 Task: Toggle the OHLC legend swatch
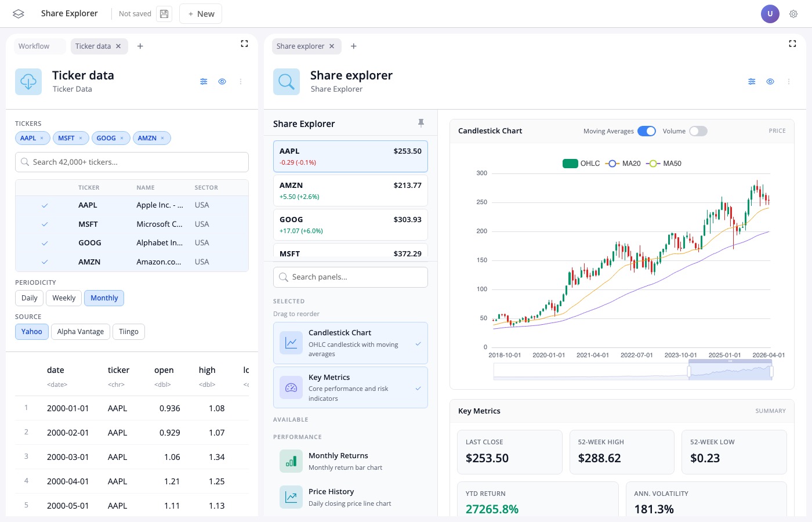click(570, 164)
